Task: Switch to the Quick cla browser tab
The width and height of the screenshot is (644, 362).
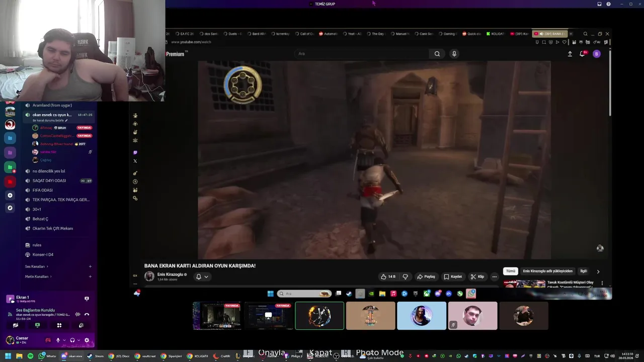Action: pos(471,34)
